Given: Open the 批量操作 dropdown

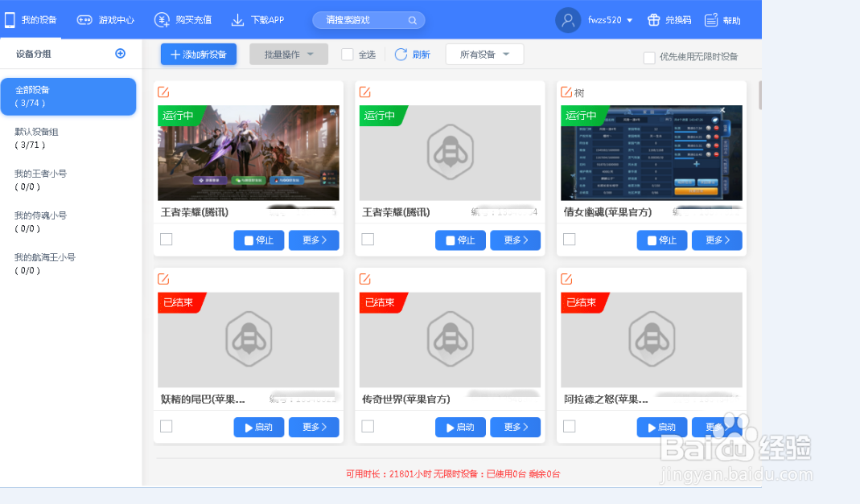Looking at the screenshot, I should pyautogui.click(x=288, y=55).
